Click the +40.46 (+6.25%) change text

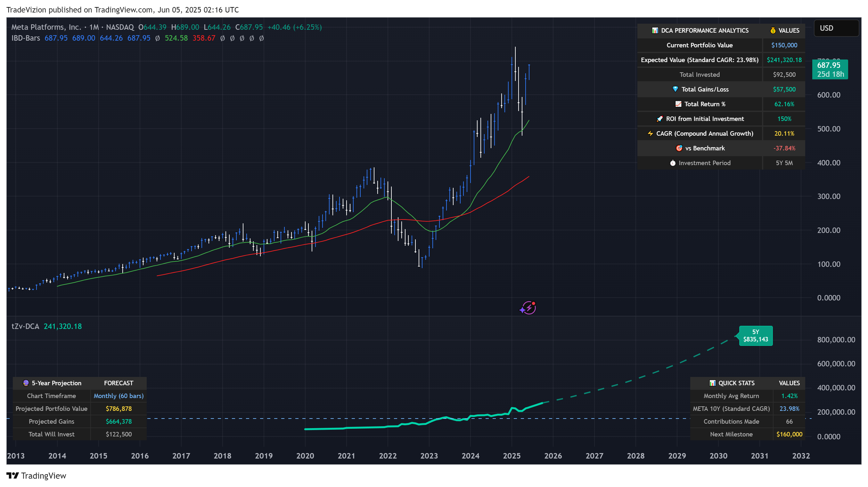[294, 27]
